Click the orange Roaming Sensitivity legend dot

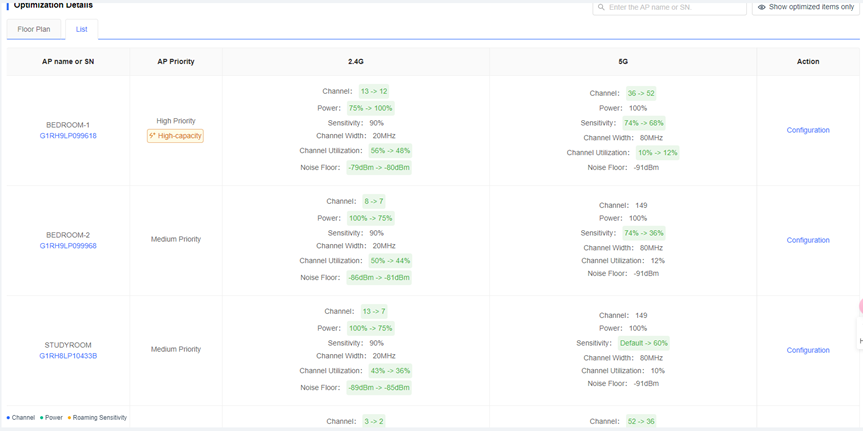[69, 418]
